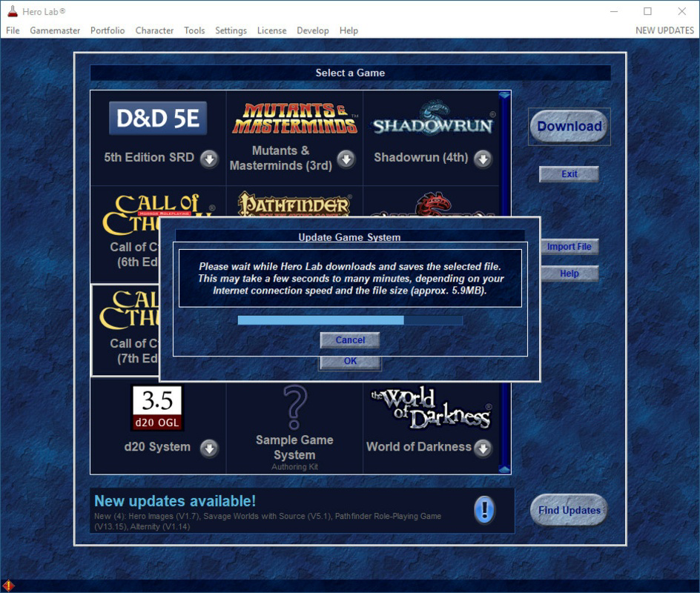The height and width of the screenshot is (593, 700).
Task: Click NEW UPDATES in the menu bar
Action: tap(664, 30)
